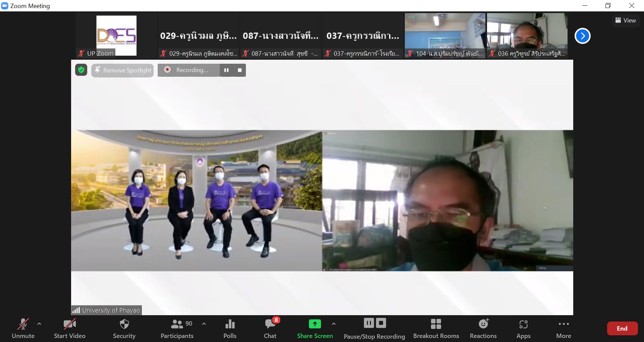
Task: Stop recording from bottom toolbar
Action: (x=381, y=323)
